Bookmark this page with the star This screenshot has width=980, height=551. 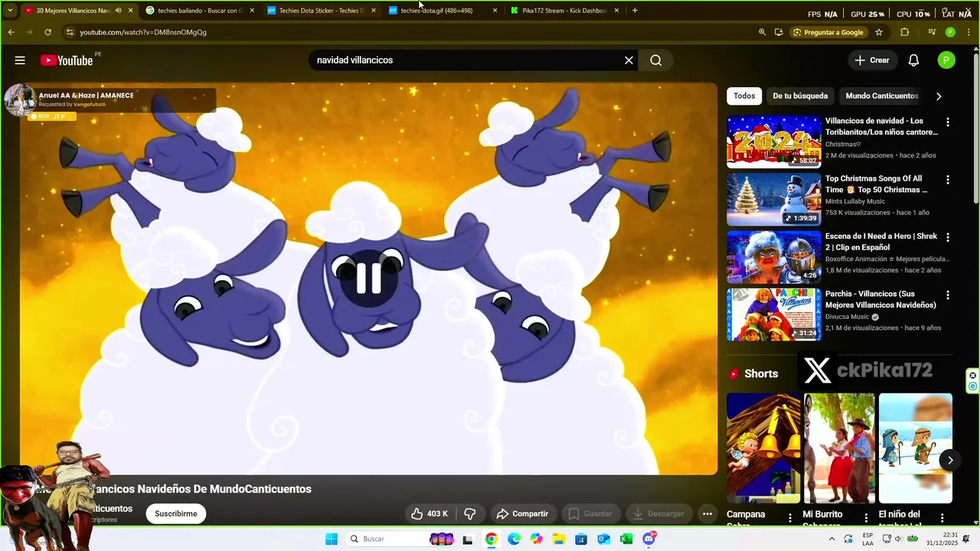879,32
